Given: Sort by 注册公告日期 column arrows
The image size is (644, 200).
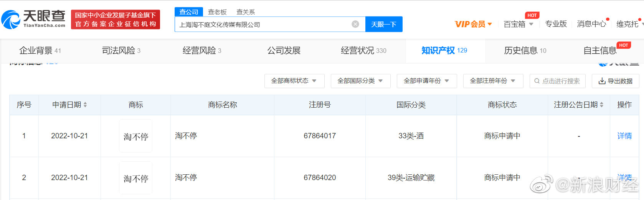Looking at the screenshot, I should (x=601, y=105).
